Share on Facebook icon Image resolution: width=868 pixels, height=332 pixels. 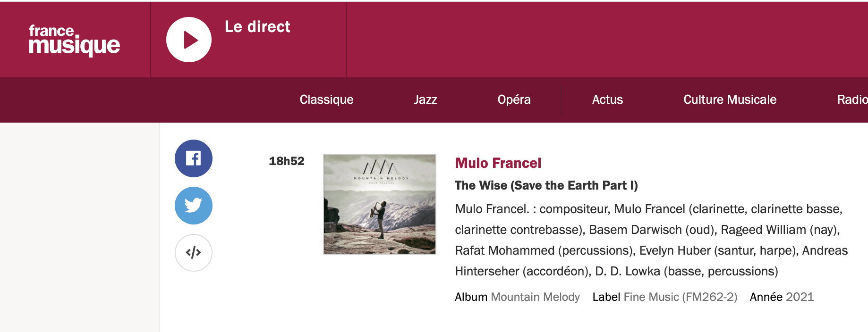point(194,158)
